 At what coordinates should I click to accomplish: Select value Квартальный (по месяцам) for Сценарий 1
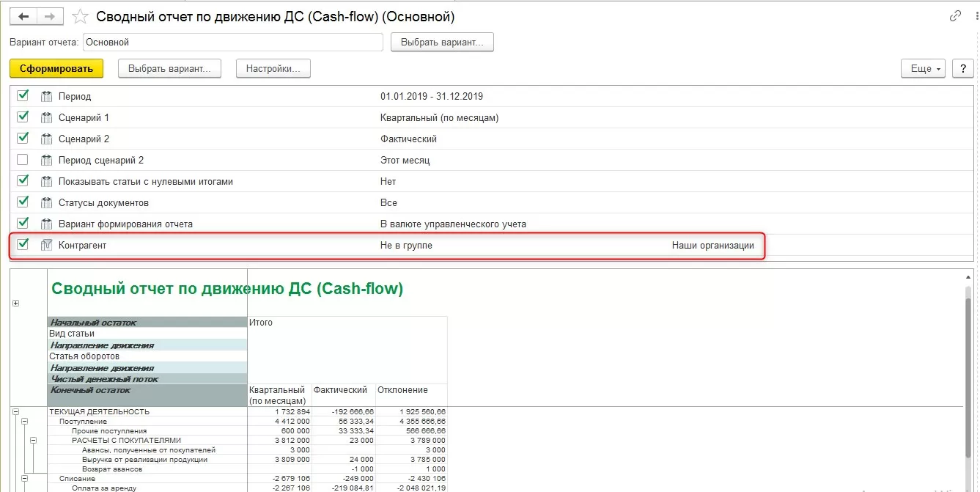439,117
